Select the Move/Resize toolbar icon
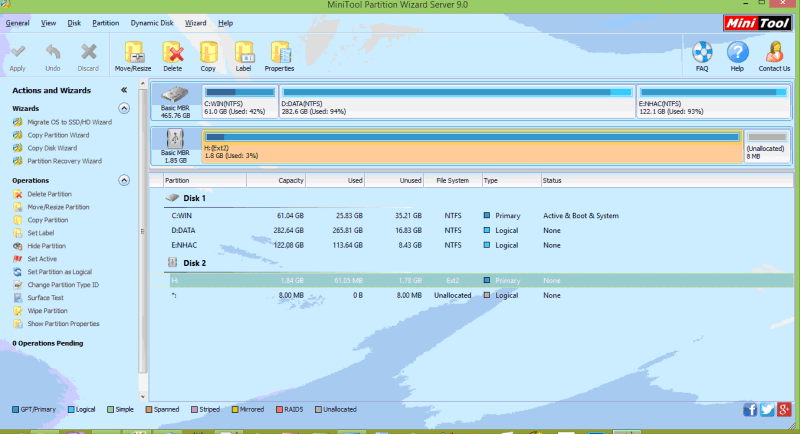 (x=133, y=52)
